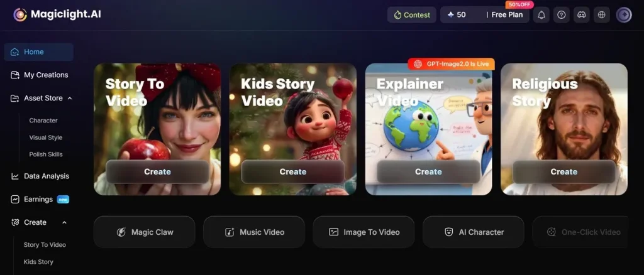This screenshot has height=275, width=644.
Task: Collapse the Create section chevron
Action: click(65, 222)
